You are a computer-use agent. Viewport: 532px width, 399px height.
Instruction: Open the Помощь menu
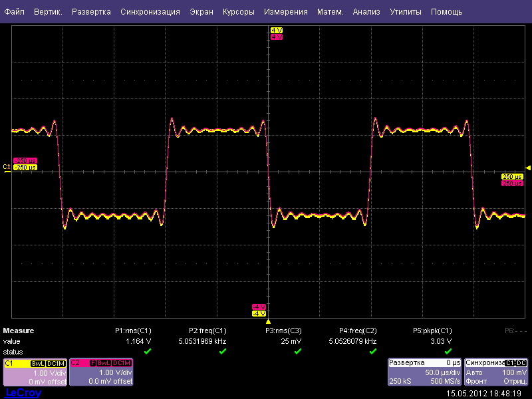coord(446,12)
